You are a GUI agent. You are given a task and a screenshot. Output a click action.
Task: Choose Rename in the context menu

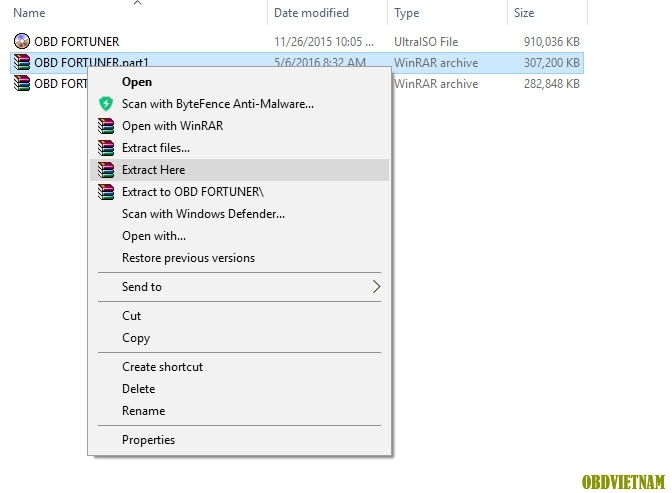(x=144, y=411)
